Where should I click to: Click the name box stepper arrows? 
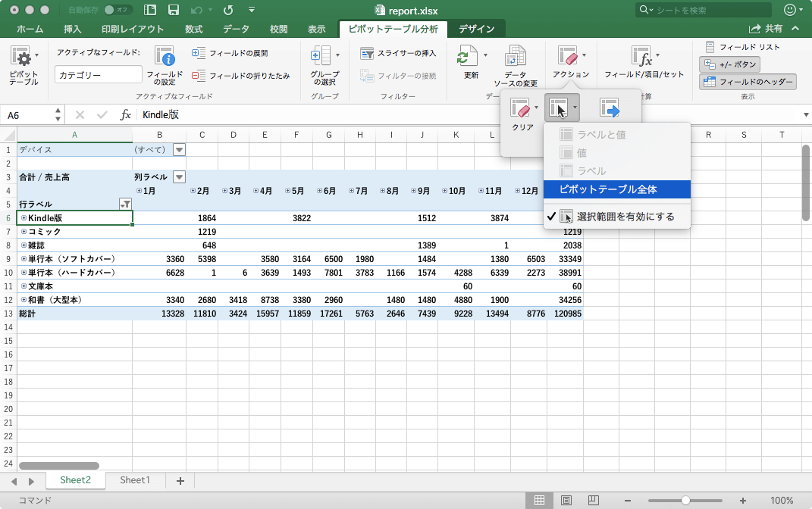click(x=58, y=115)
